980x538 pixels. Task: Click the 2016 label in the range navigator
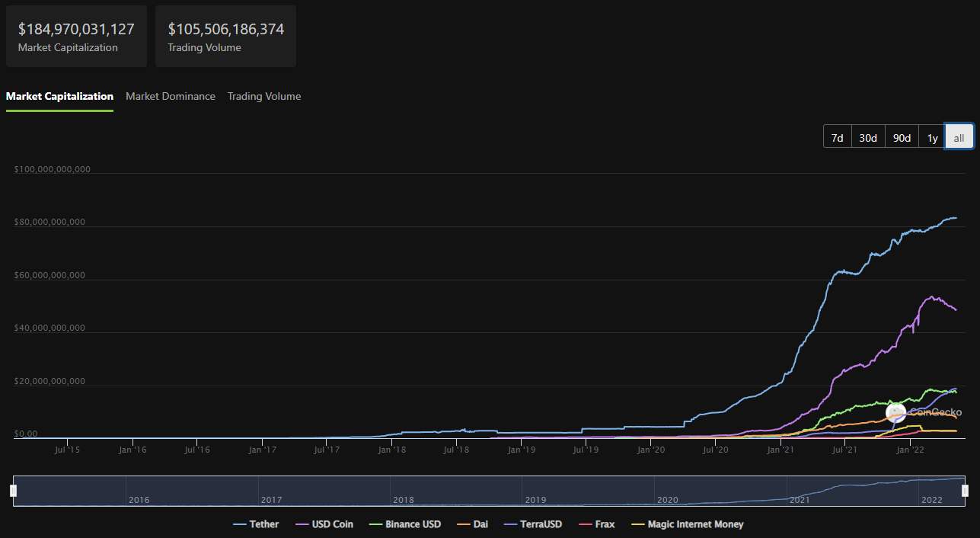coord(139,500)
